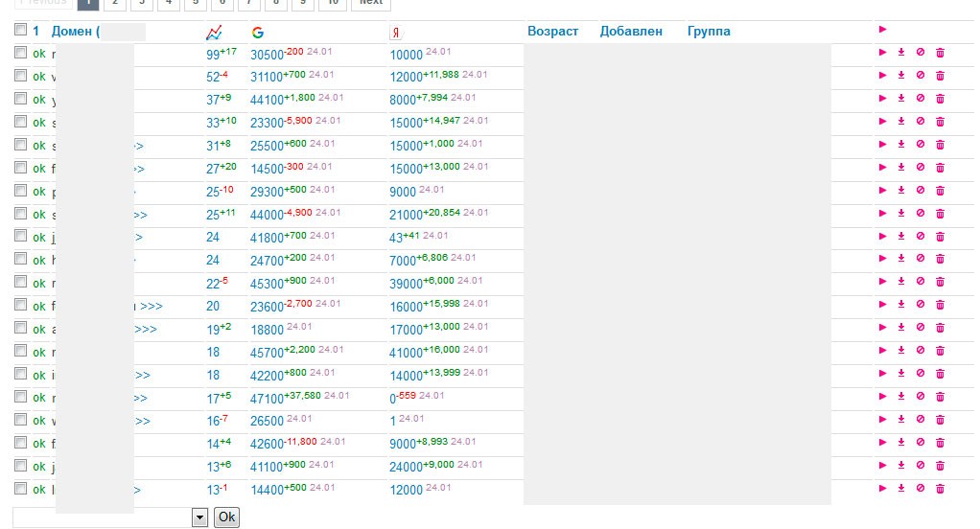Sort the table by Домен column
This screenshot has width=980, height=529.
[x=75, y=32]
